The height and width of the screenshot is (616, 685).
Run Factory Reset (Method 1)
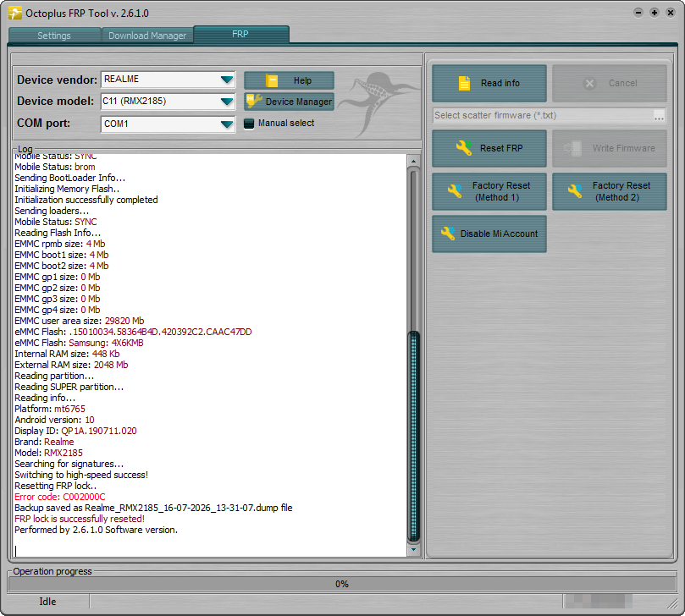[x=489, y=191]
